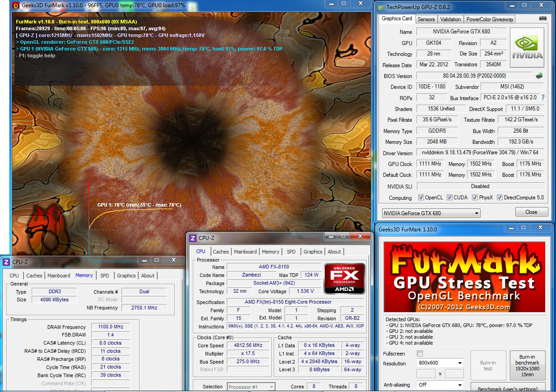Open Mainboard tab in the Memory CPU-Z window

59,276
